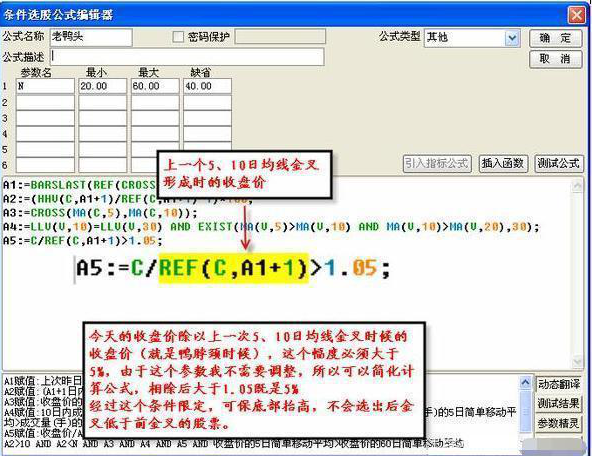This screenshot has width=593, height=456.
Task: Click the code editor scroll-up arrow
Action: pyautogui.click(x=577, y=186)
